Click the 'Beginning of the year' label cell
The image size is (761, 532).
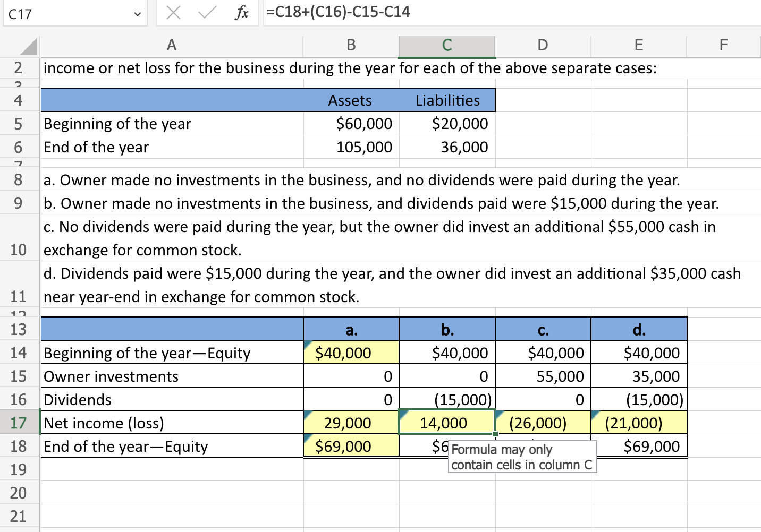coord(172,124)
